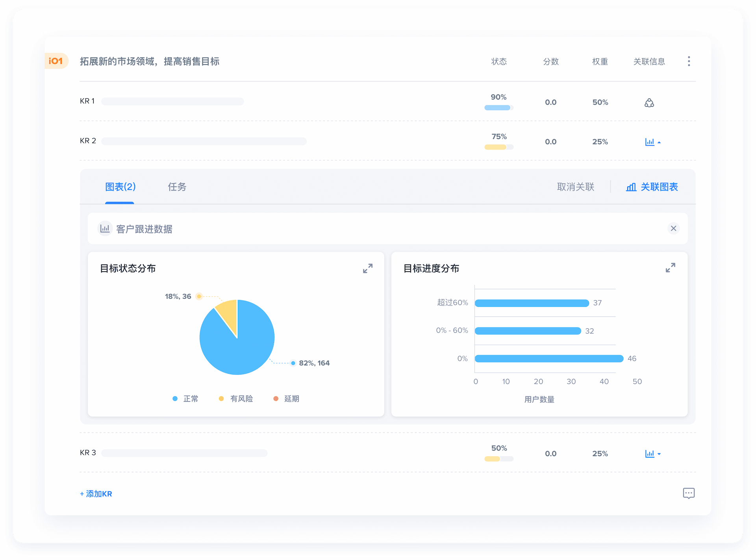The width and height of the screenshot is (756, 560).
Task: Click the 客户跟进数据 title text
Action: 144,229
